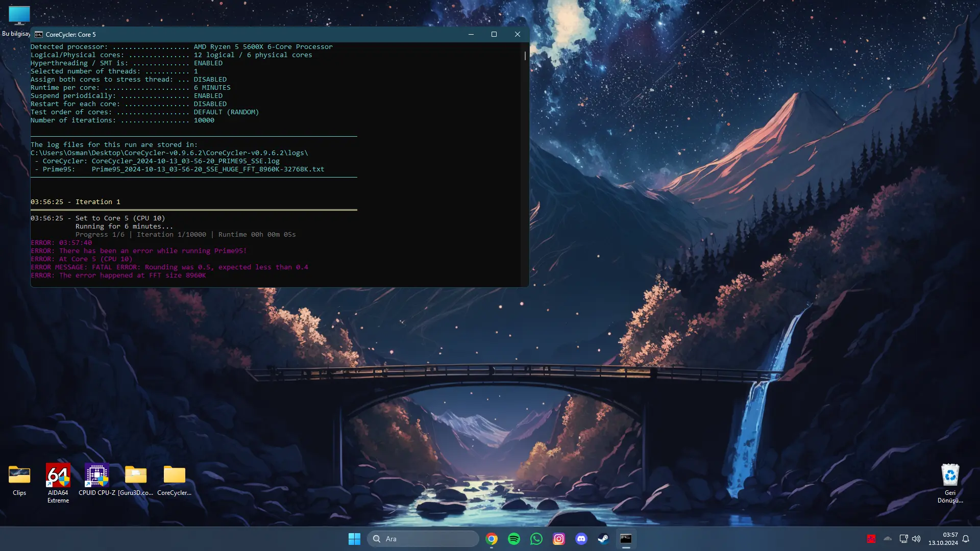Viewport: 980px width, 551px height.
Task: Open network settings tray icon
Action: click(x=903, y=539)
